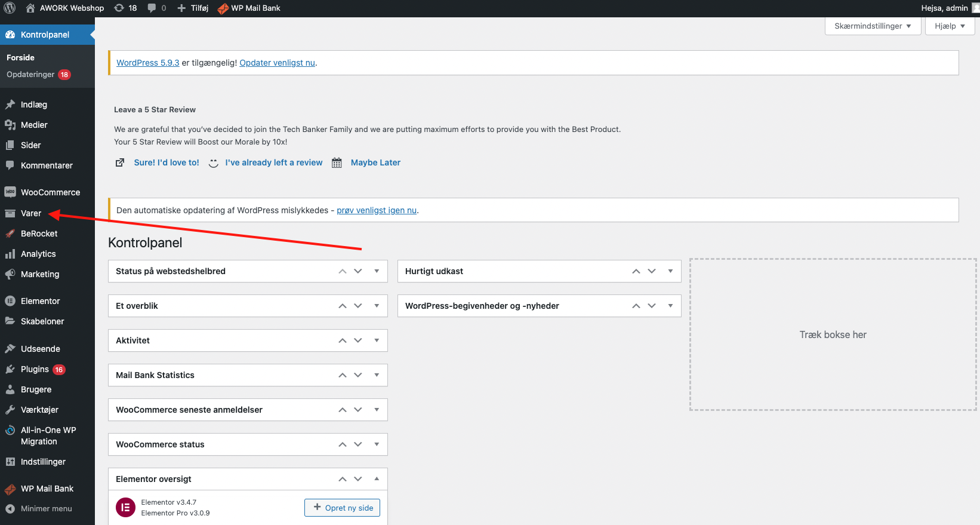Click the WooCommerce logo icon in sidebar

click(x=10, y=192)
